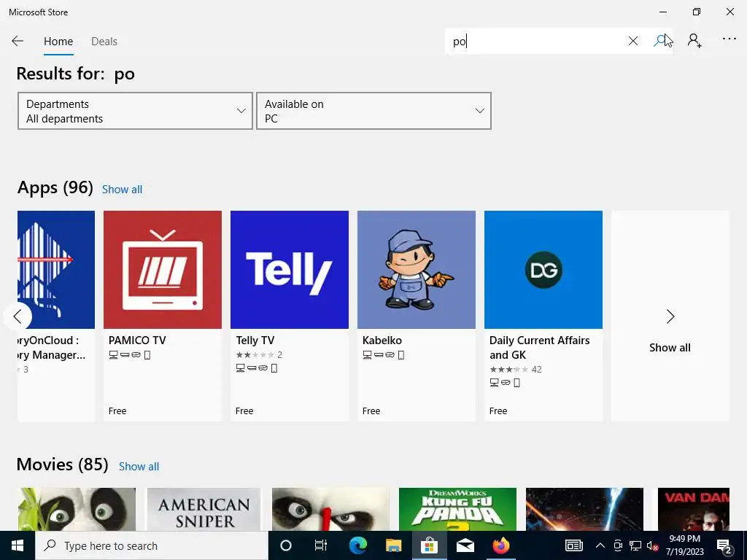Open the three-dots See more menu

point(729,39)
